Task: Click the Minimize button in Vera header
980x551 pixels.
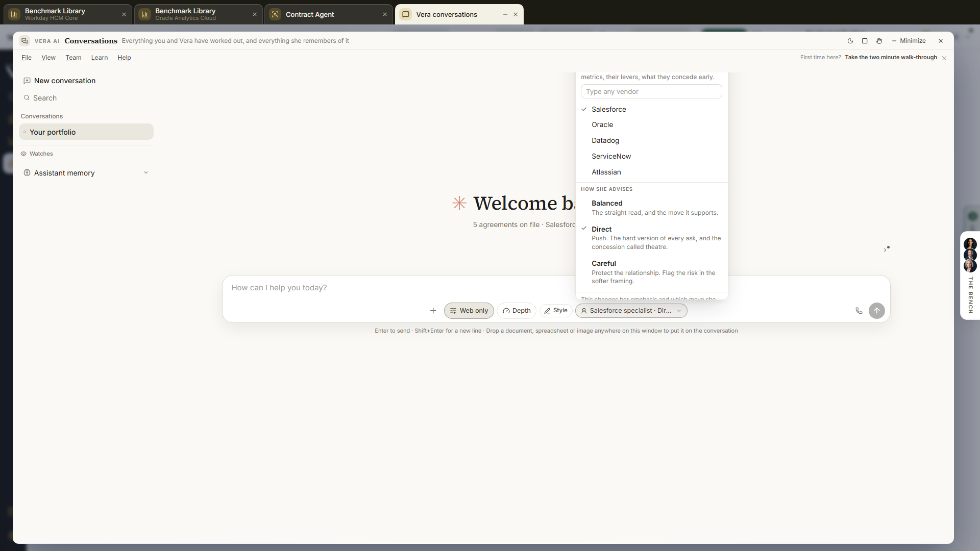Action: tap(909, 41)
